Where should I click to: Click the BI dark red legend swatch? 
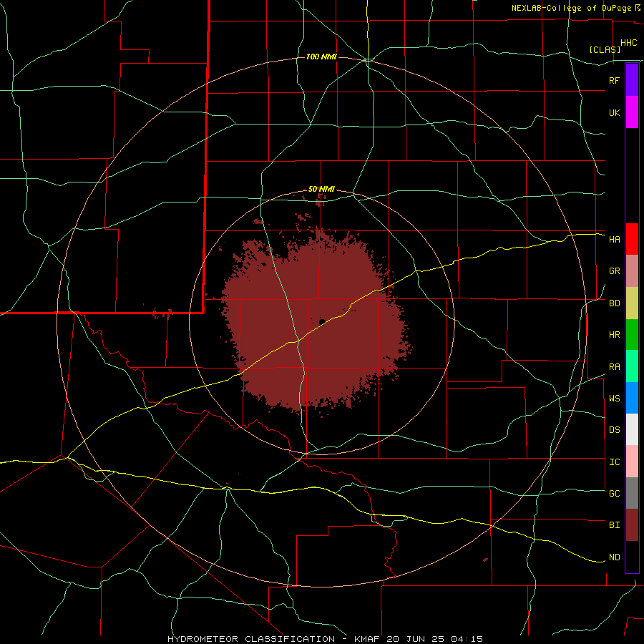point(632,525)
